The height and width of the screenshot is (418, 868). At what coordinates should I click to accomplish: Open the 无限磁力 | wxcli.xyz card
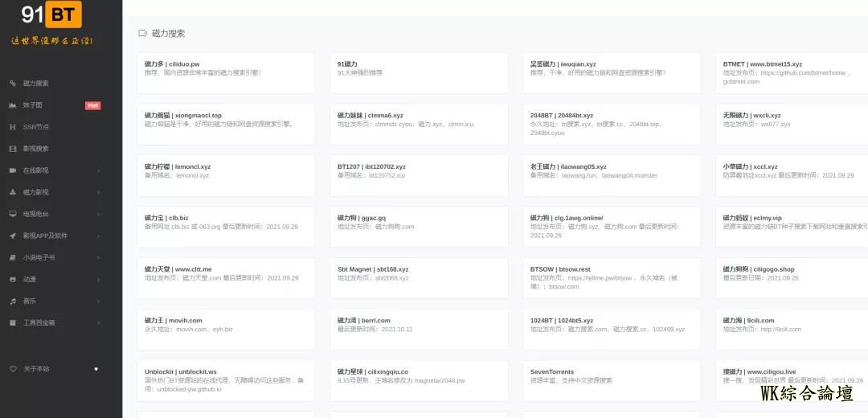coord(792,125)
